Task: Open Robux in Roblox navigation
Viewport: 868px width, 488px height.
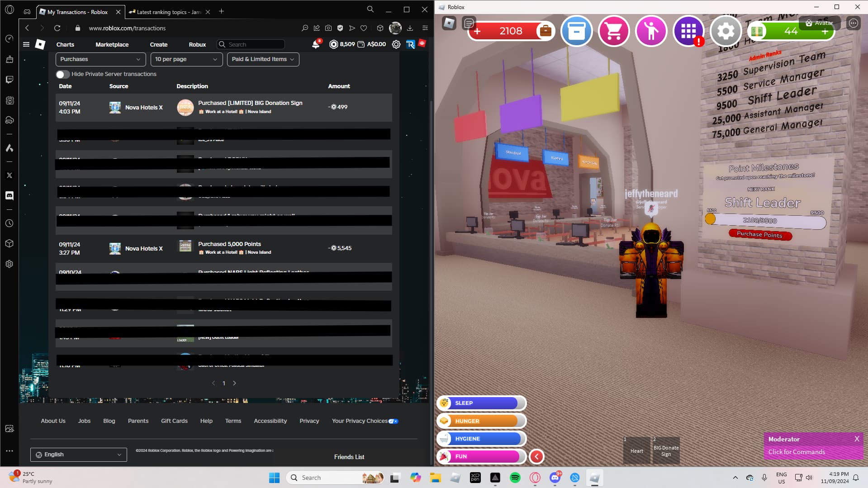Action: (x=197, y=44)
